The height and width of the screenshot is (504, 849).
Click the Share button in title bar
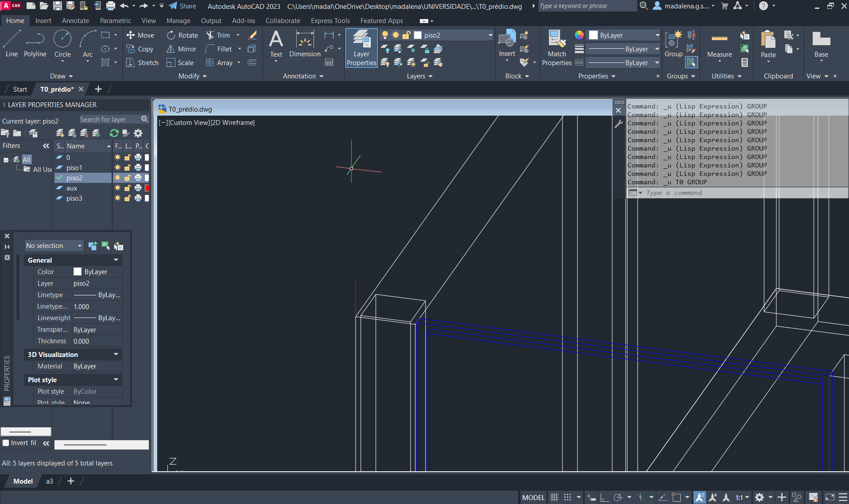point(182,6)
